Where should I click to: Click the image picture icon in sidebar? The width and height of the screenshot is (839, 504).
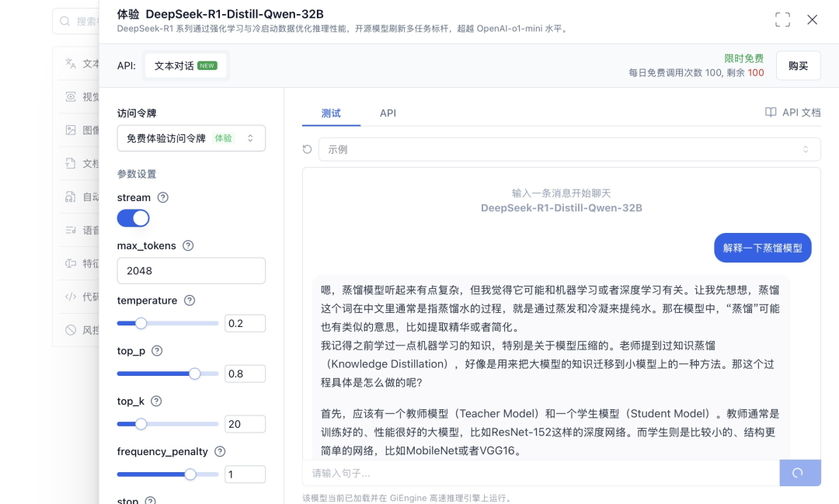pyautogui.click(x=71, y=130)
